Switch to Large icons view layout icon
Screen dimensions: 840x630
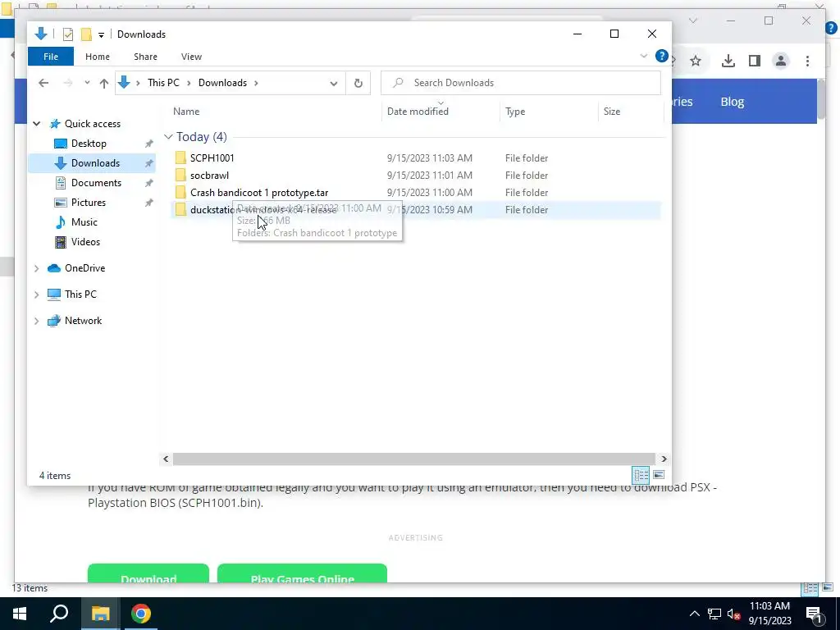(x=659, y=475)
